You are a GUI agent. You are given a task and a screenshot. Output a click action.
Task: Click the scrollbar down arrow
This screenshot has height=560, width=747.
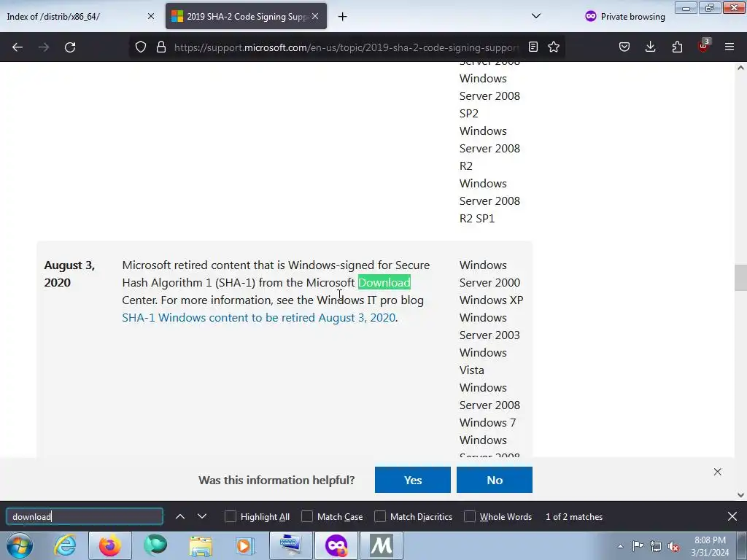pos(740,495)
